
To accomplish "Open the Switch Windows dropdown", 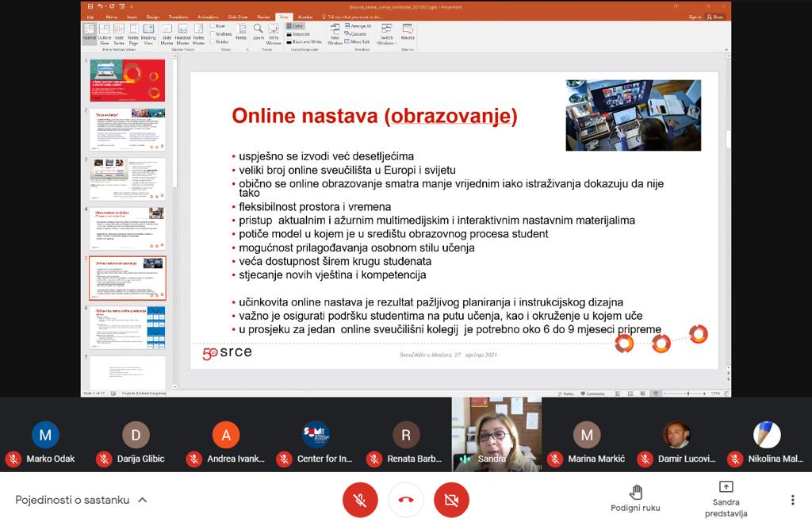I will point(386,34).
